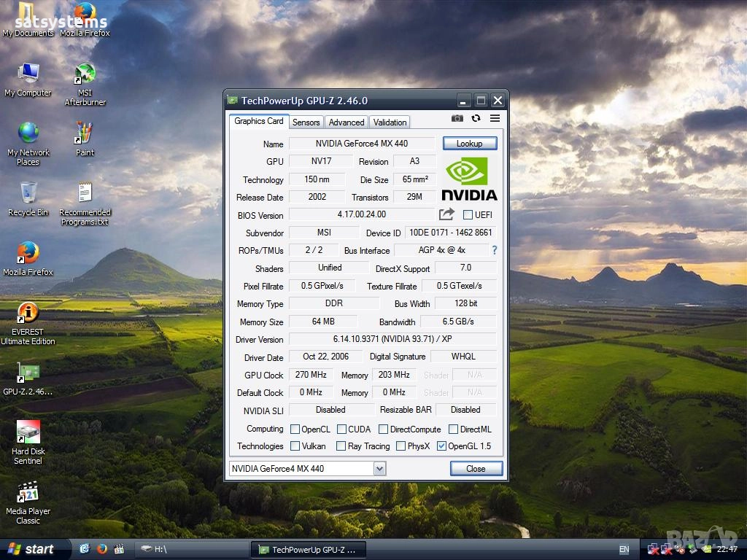Viewport: 747px width, 560px height.
Task: Switch to the Advanced tab
Action: [x=346, y=122]
